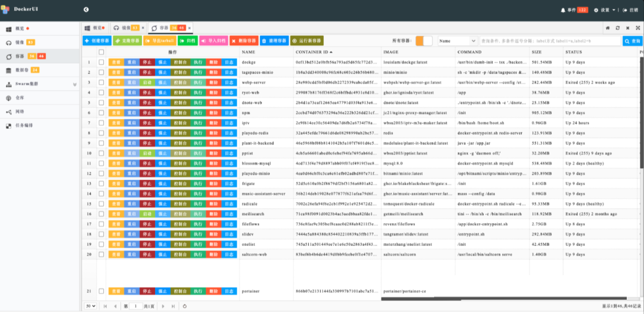Click the home icon in tab bar

[608, 28]
